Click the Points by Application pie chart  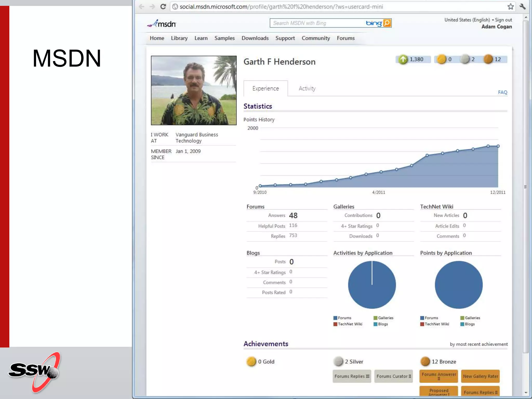pyautogui.click(x=459, y=285)
